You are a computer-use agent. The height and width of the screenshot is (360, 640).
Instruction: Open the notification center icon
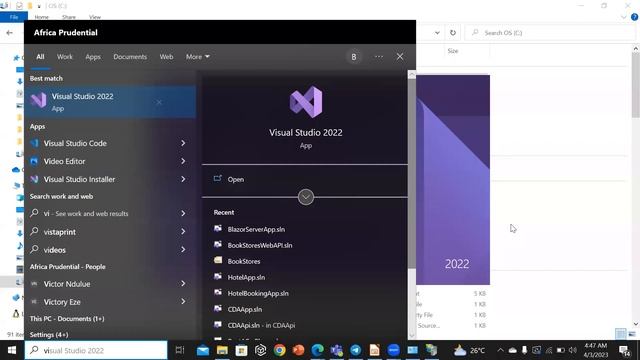624,350
